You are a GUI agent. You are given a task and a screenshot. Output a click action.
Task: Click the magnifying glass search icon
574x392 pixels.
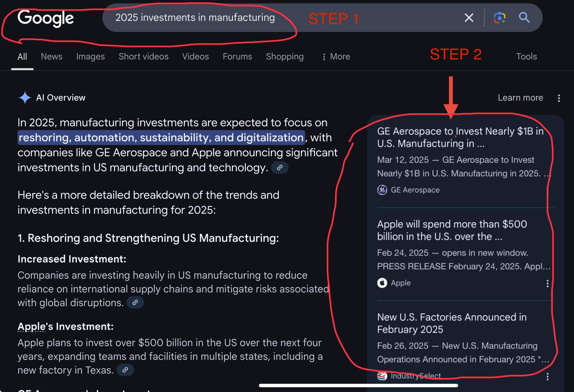pyautogui.click(x=524, y=18)
